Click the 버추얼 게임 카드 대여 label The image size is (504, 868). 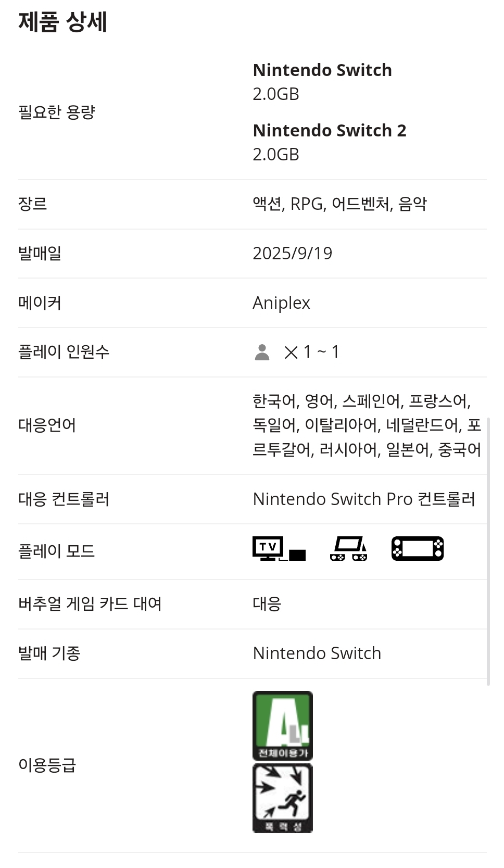(90, 604)
